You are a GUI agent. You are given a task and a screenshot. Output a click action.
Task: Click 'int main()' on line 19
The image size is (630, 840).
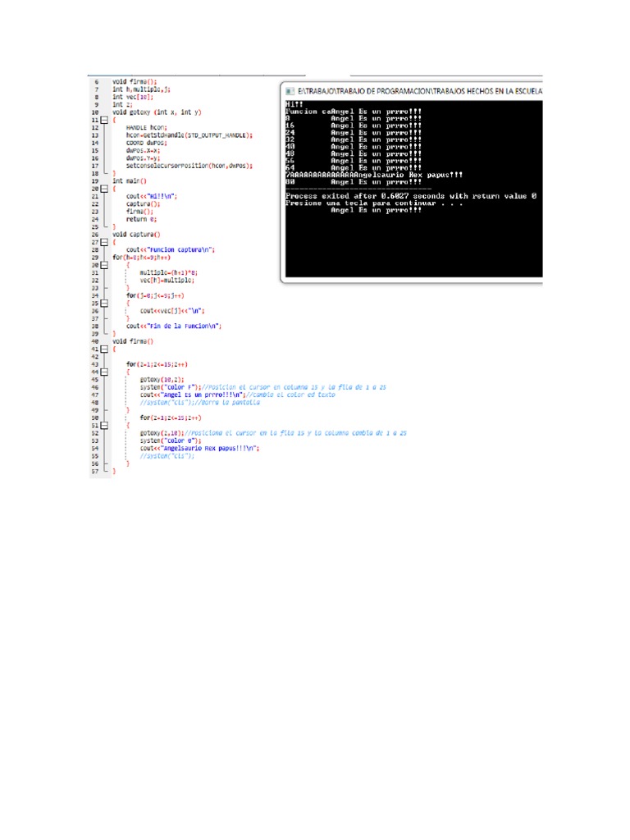click(129, 181)
